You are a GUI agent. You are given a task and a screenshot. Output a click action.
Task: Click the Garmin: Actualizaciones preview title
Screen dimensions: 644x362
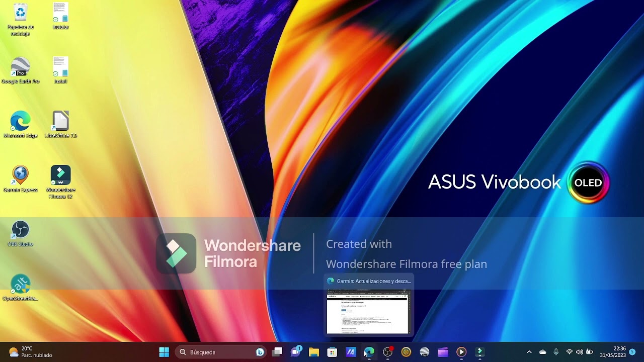(374, 281)
